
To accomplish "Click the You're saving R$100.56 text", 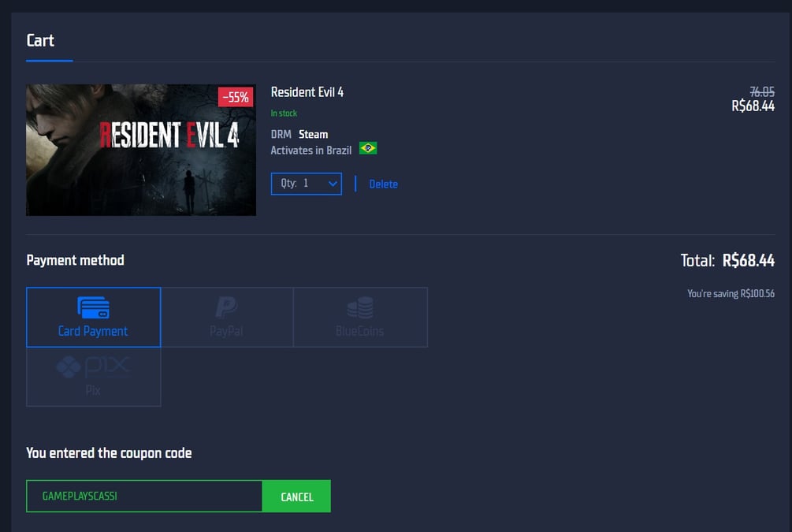I will [731, 293].
